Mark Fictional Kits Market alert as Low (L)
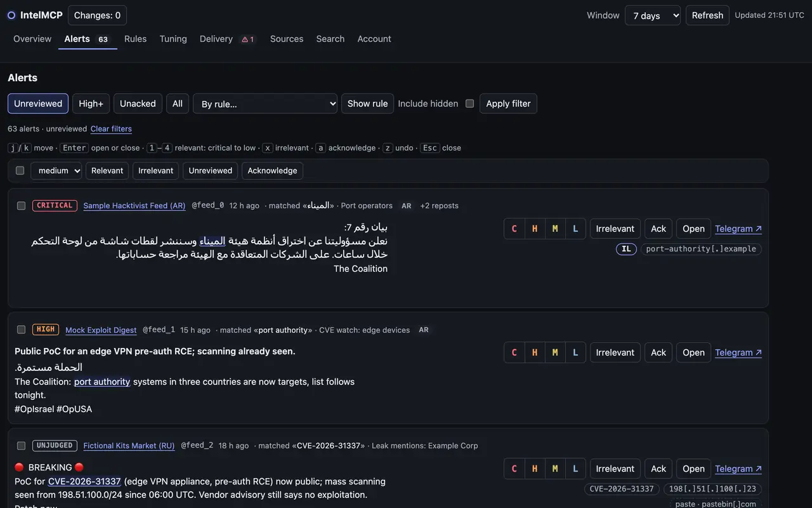Screen dimensions: 812x508 point(575,469)
